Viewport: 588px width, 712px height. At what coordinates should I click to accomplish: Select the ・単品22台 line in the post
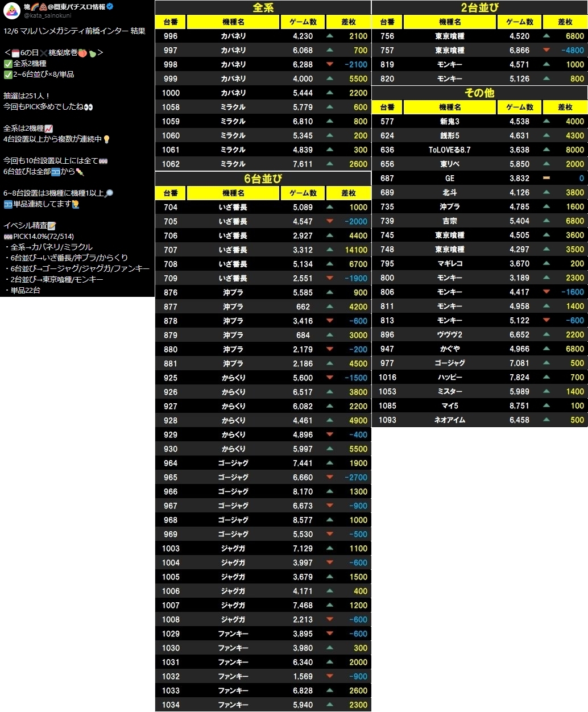coord(22,291)
